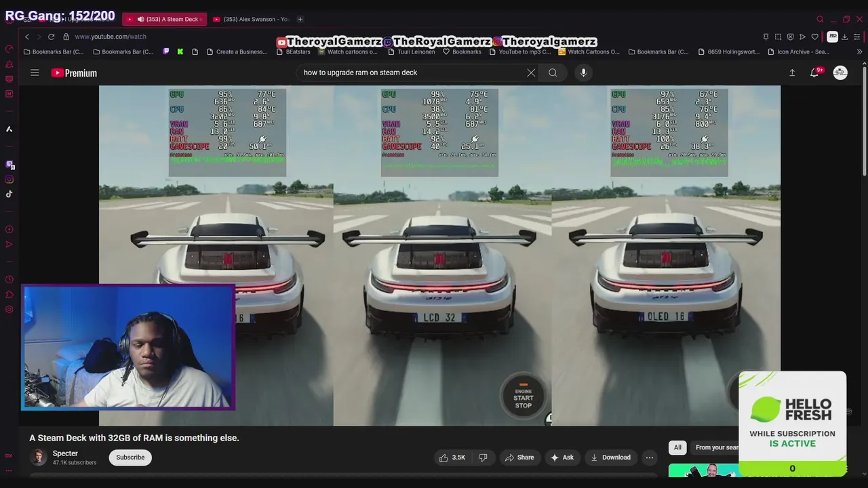Open sidebar history clock icon

(x=9, y=279)
